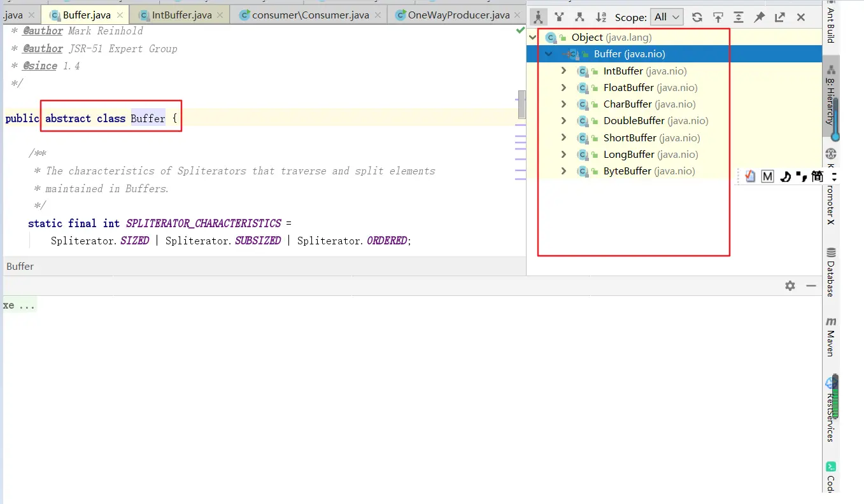
Task: Export hierarchy to text file icon
Action: point(780,17)
